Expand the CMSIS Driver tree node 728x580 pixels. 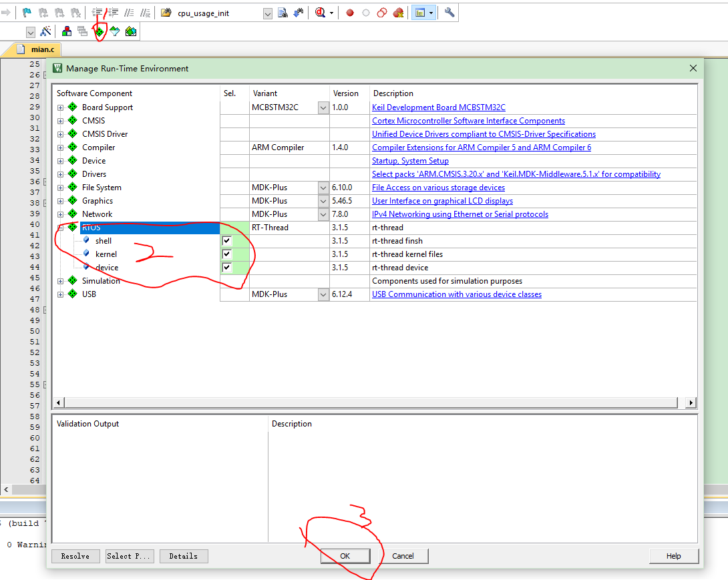tap(60, 135)
